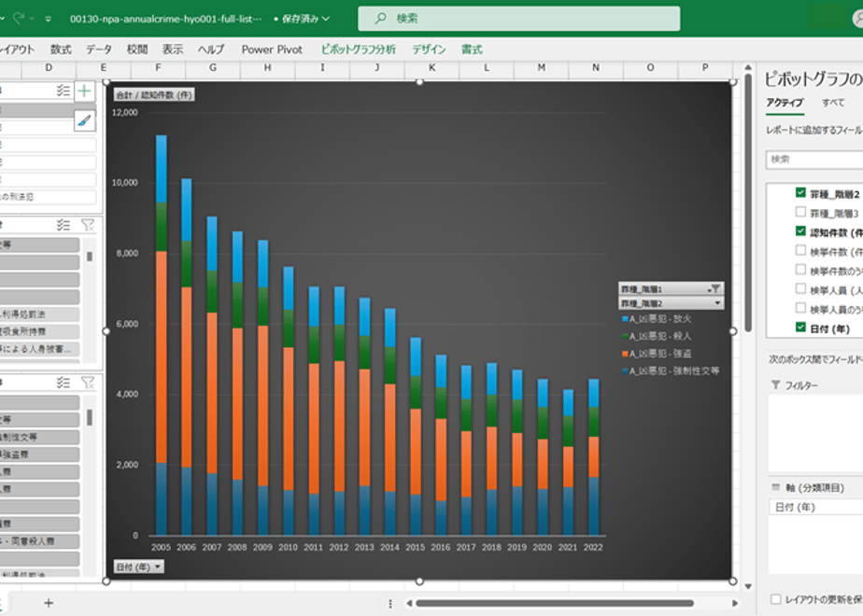Click the blue 放火 legend entry
Viewport: 863px width, 616px height.
point(656,319)
